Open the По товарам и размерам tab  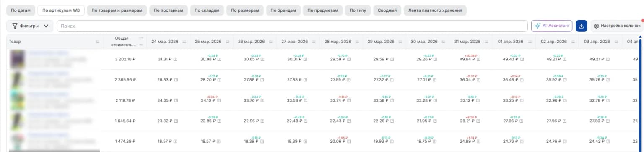[117, 10]
